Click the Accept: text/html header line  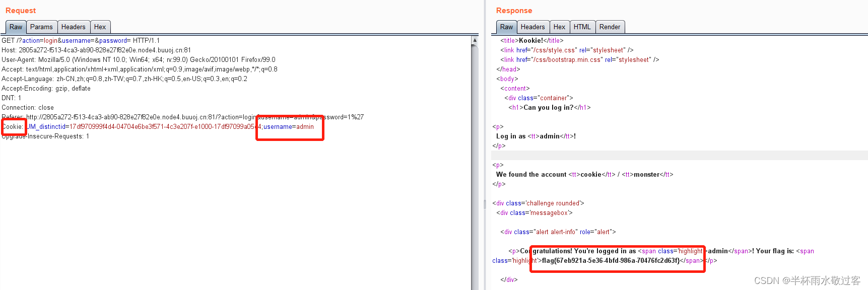pos(140,69)
